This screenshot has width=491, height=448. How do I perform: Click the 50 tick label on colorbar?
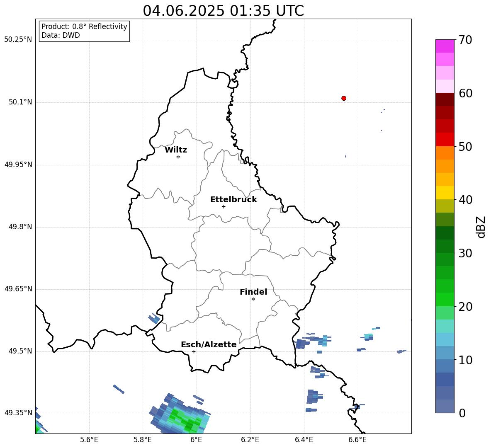coord(465,146)
